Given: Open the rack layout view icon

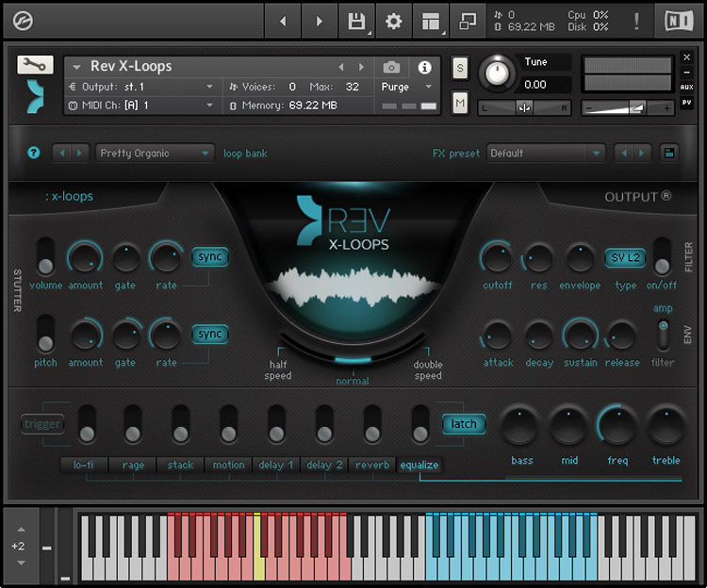Looking at the screenshot, I should (431, 21).
